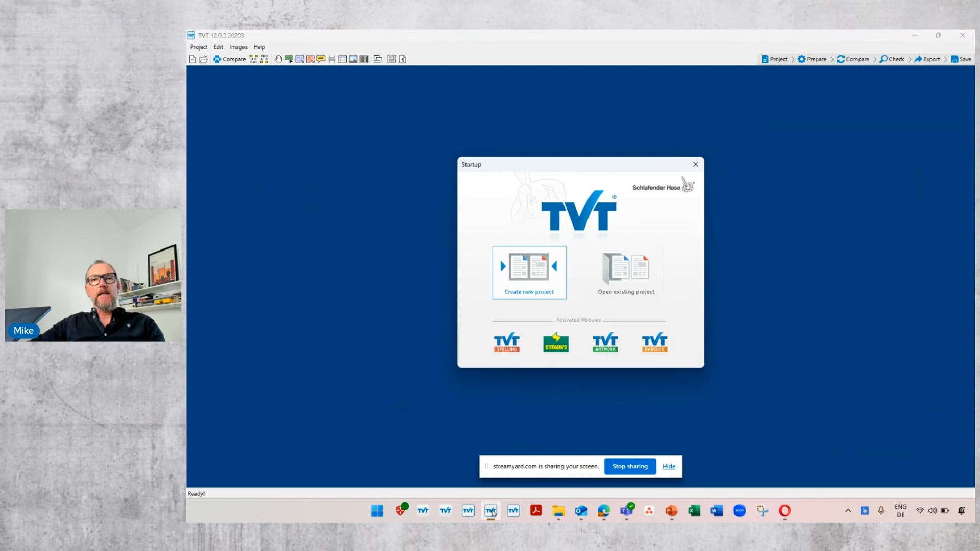
Task: Open the Project menu
Action: point(199,47)
